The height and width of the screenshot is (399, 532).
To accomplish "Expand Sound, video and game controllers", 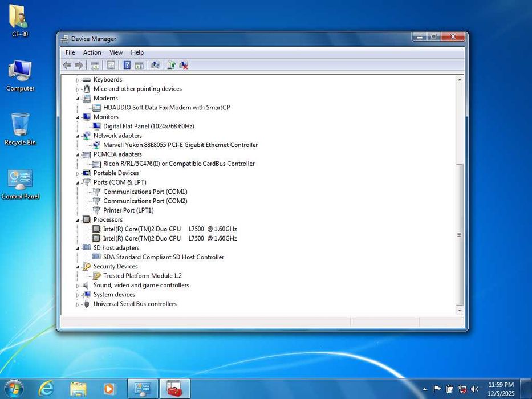I will point(78,286).
